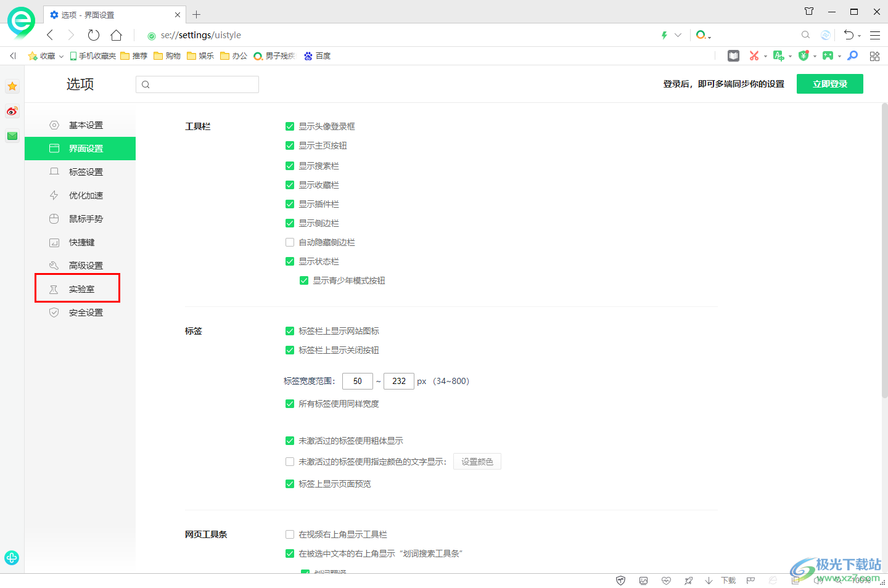Click the back navigation arrow
This screenshot has width=888, height=588.
[51, 35]
